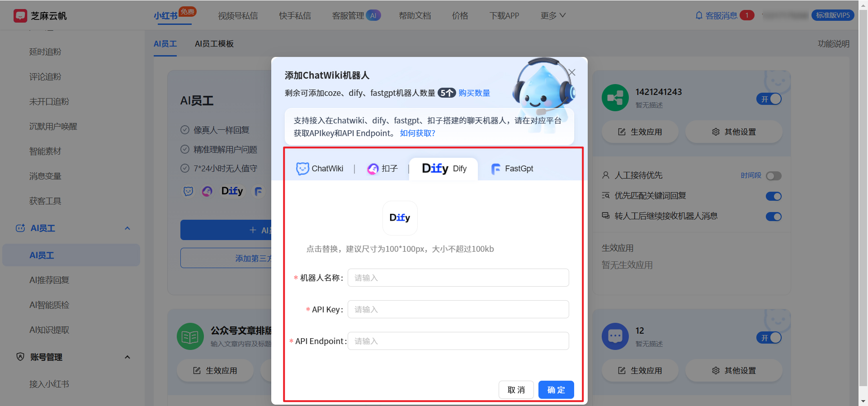Click green share icon of 1421241243 robot
This screenshot has width=868, height=406.
[x=615, y=98]
